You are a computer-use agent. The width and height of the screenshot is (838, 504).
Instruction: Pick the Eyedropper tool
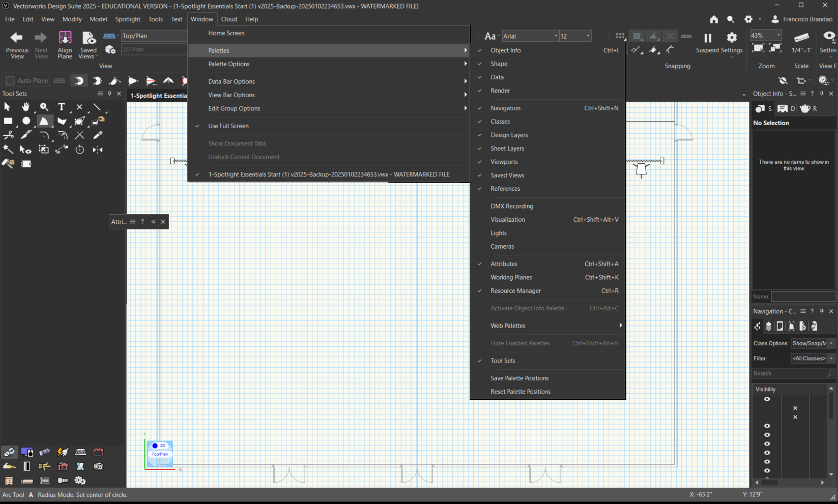point(98,135)
